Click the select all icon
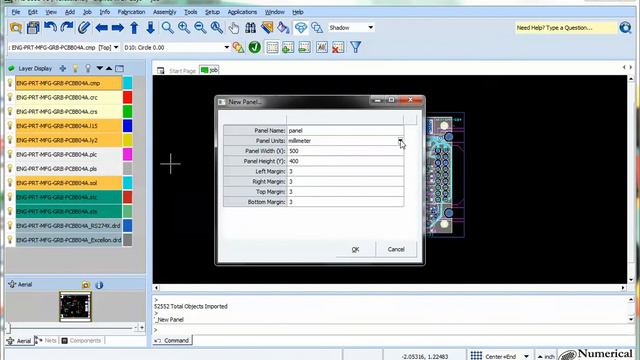 322,47
